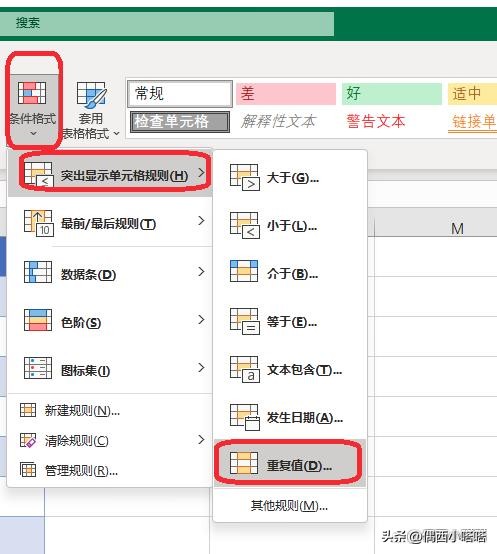Click the 介于 between rule icon

coord(244,271)
